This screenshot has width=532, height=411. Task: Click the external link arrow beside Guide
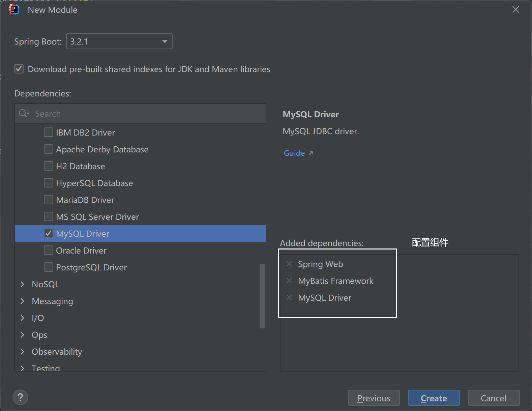click(x=311, y=153)
